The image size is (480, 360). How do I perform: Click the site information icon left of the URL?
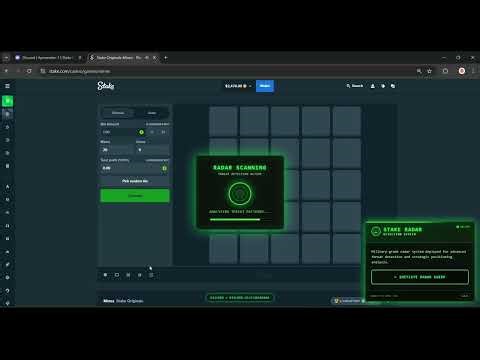coord(43,71)
